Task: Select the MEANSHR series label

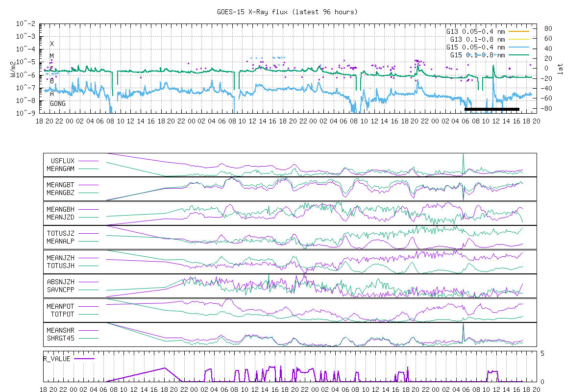Action: pos(60,330)
